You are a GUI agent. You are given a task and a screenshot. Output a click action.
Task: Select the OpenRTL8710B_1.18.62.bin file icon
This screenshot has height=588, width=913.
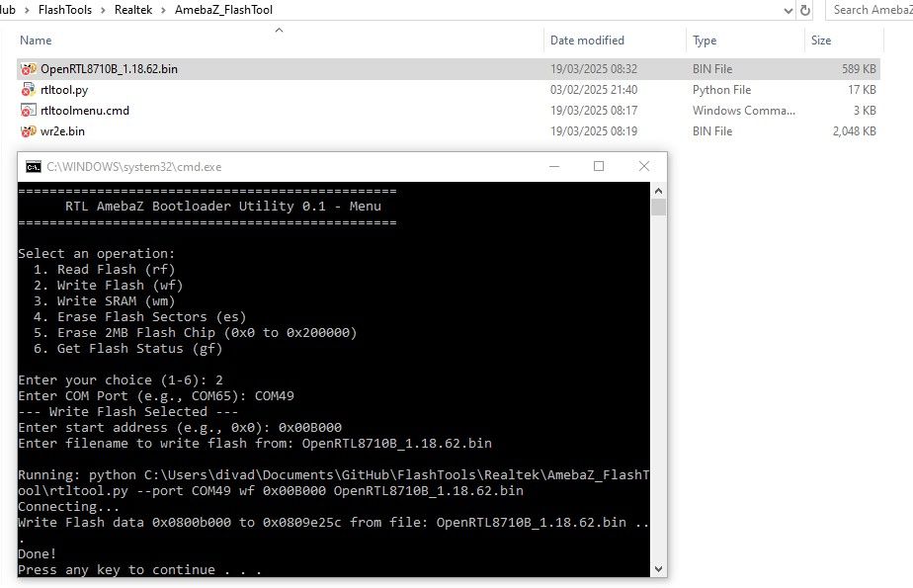[29, 69]
